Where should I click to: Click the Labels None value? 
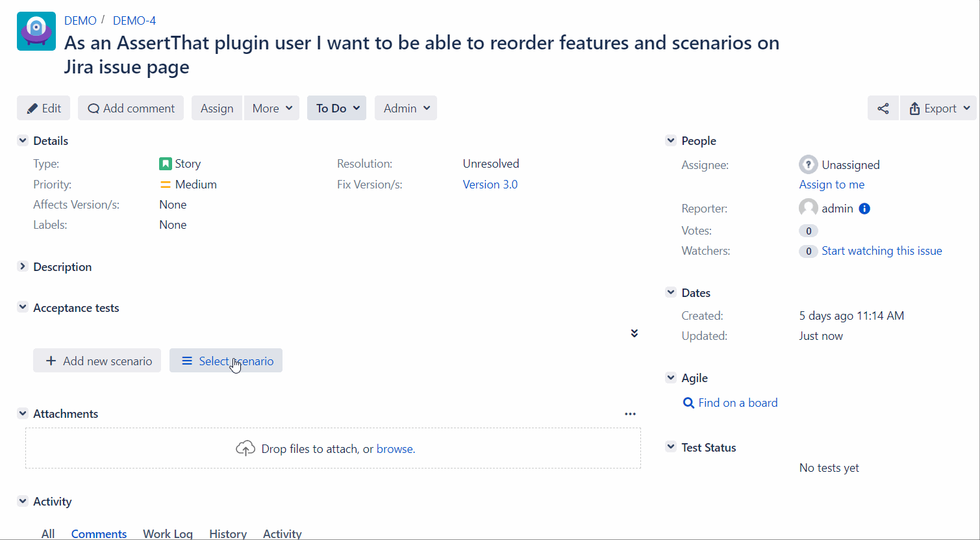(x=173, y=225)
